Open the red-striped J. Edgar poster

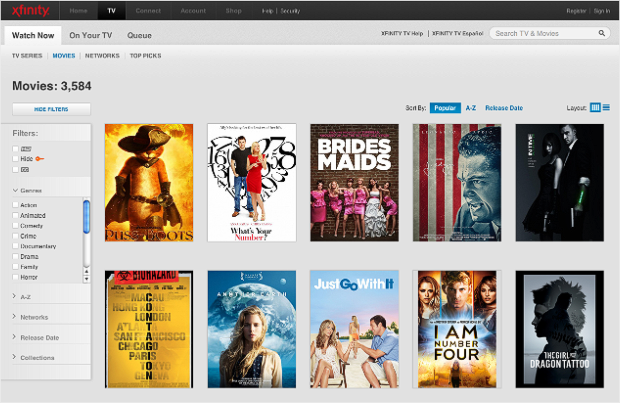457,182
